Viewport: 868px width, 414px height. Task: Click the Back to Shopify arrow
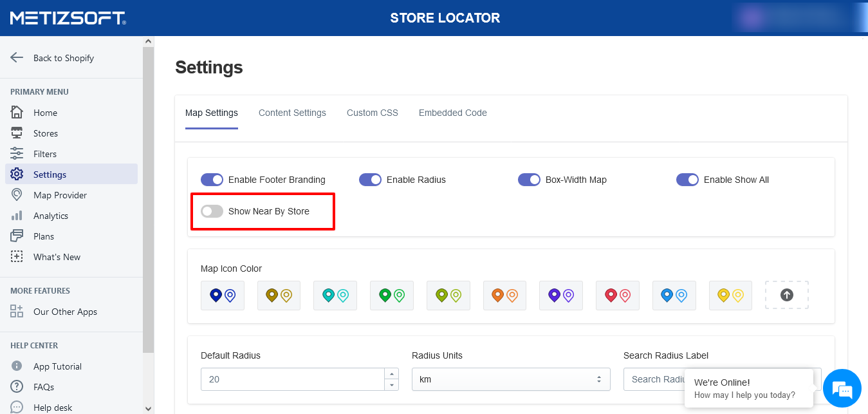click(17, 58)
